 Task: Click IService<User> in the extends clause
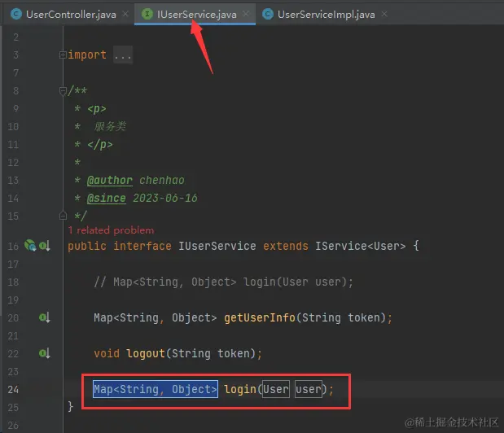(361, 246)
